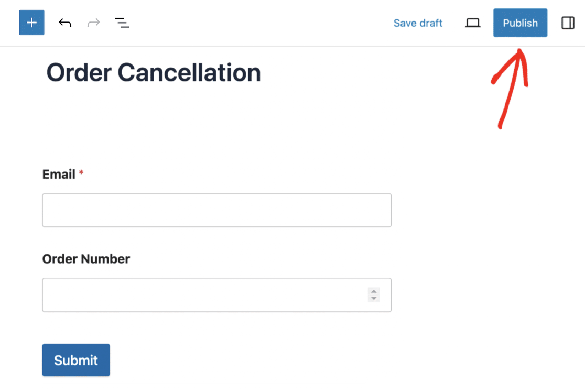Viewport: 585px width, 392px height.
Task: Click the Redo arrow icon
Action: click(93, 23)
